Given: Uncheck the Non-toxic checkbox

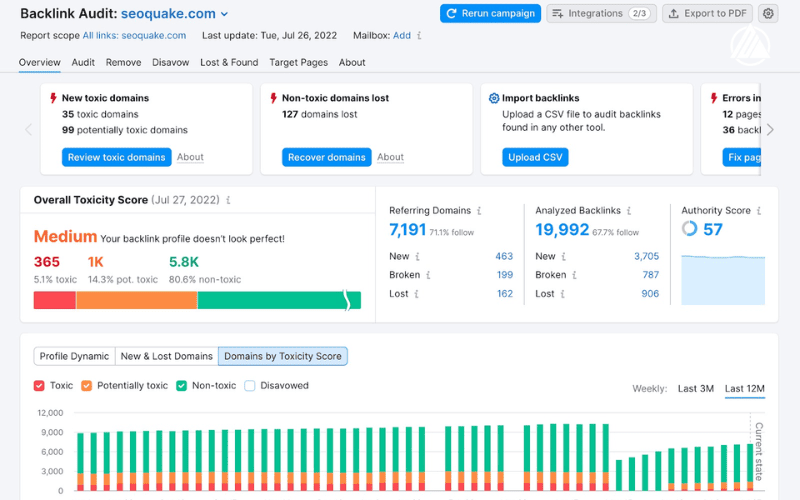Looking at the screenshot, I should point(181,386).
